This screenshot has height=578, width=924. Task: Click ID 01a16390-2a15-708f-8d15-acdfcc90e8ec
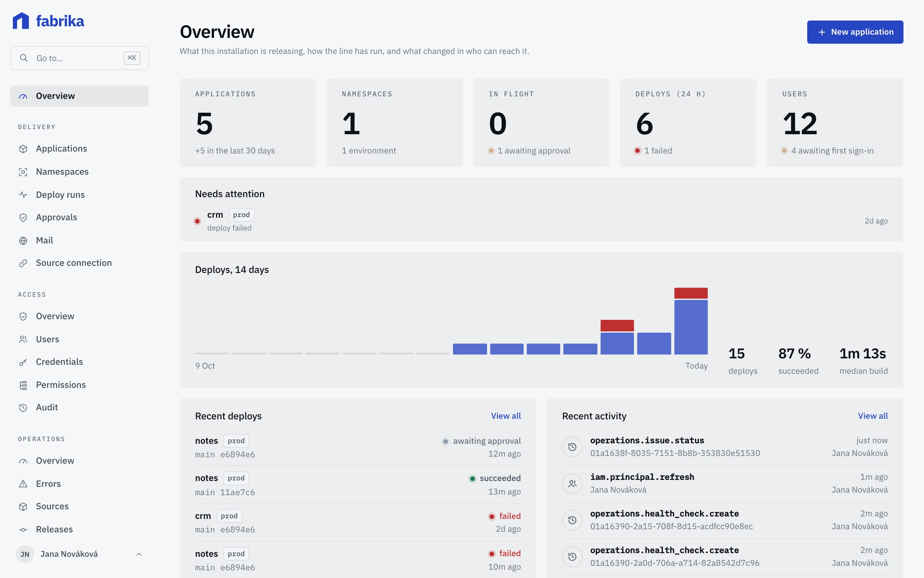point(671,526)
